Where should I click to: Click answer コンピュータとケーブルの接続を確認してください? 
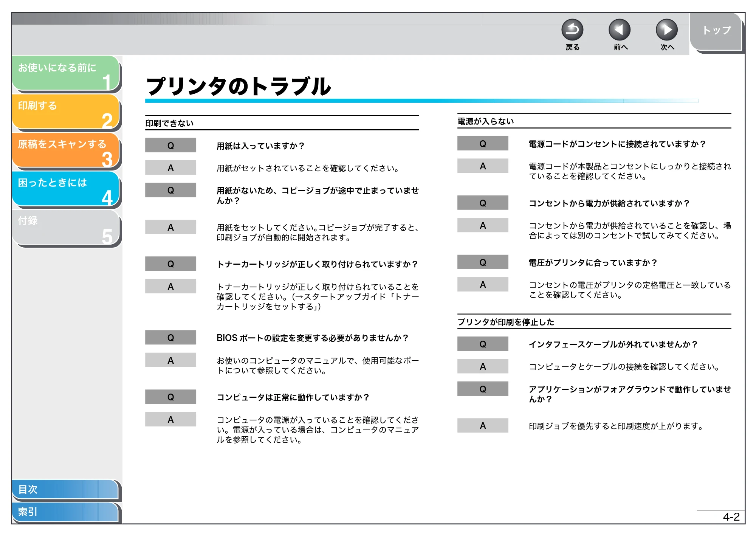click(624, 367)
